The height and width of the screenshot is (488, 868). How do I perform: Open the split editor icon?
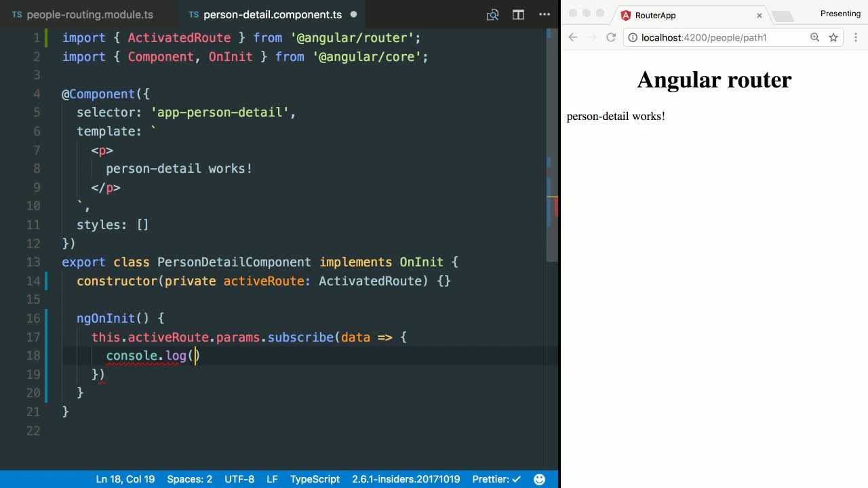[x=517, y=14]
